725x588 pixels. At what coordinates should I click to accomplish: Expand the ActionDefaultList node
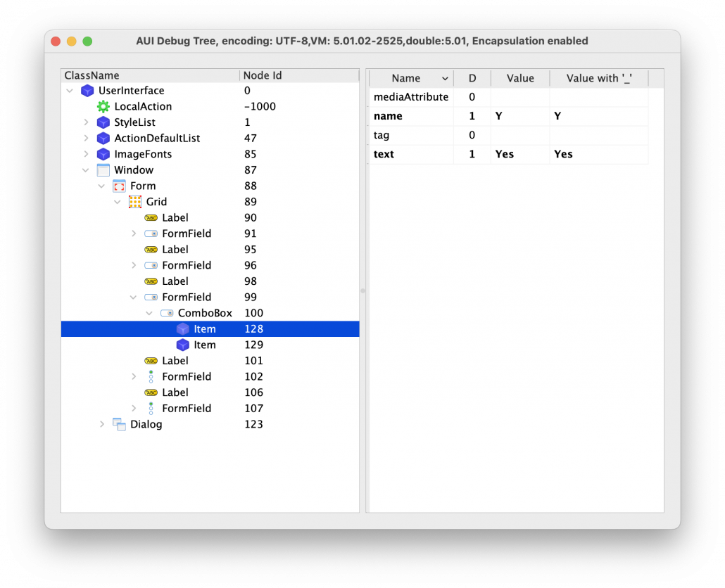point(86,138)
